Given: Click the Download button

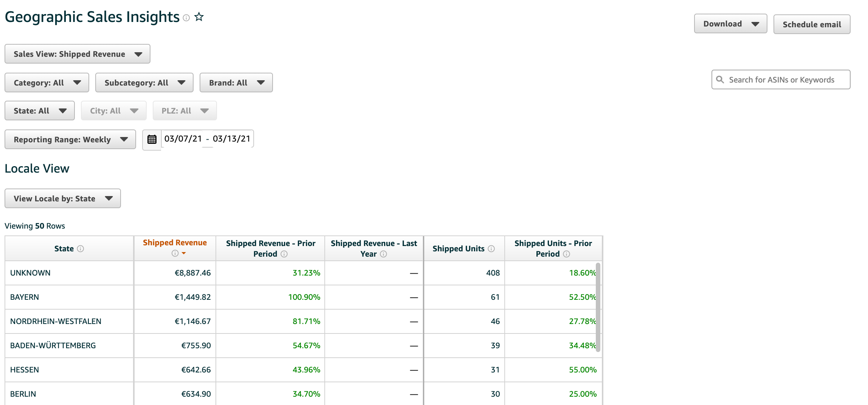Looking at the screenshot, I should (730, 23).
